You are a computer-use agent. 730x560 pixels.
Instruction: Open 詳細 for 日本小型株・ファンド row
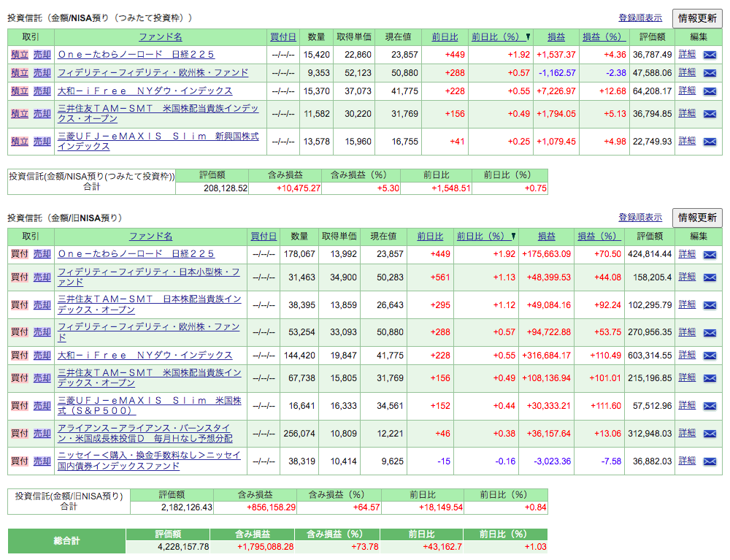click(x=687, y=277)
